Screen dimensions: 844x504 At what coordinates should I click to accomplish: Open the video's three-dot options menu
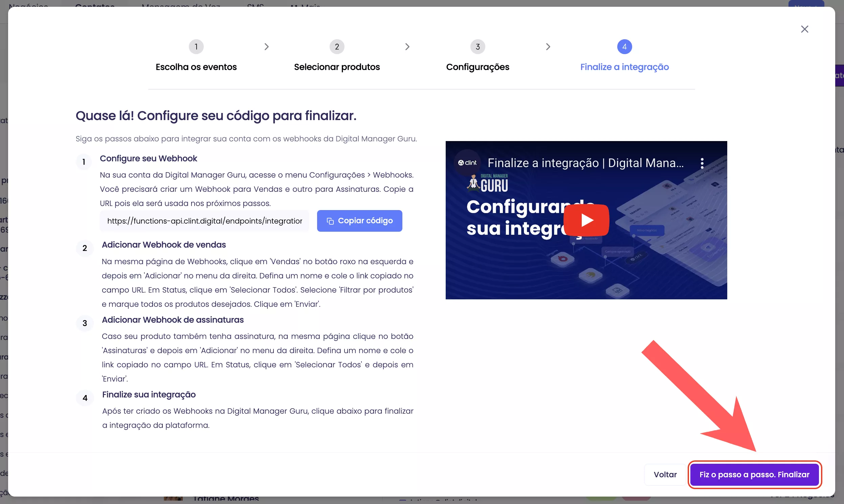pyautogui.click(x=702, y=163)
